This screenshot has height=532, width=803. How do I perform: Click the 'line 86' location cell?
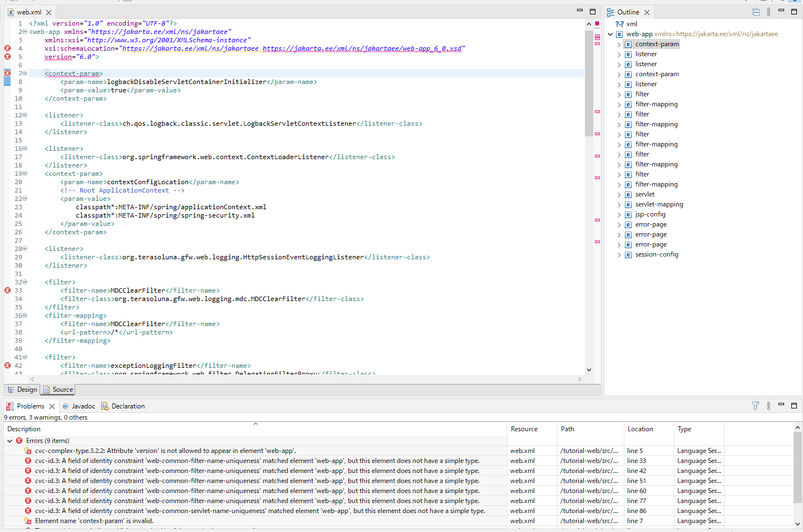[x=637, y=511]
